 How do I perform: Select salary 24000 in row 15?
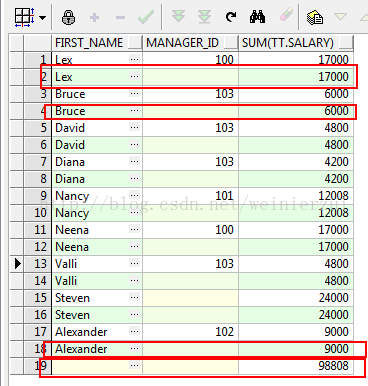point(296,298)
